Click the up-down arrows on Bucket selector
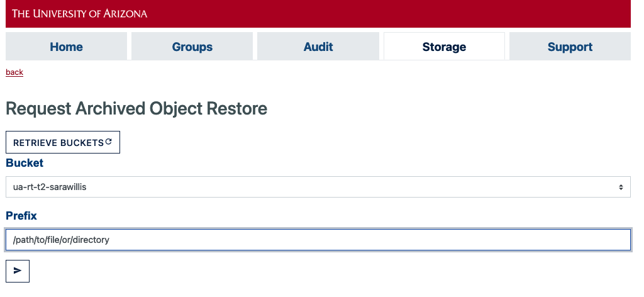 point(621,188)
